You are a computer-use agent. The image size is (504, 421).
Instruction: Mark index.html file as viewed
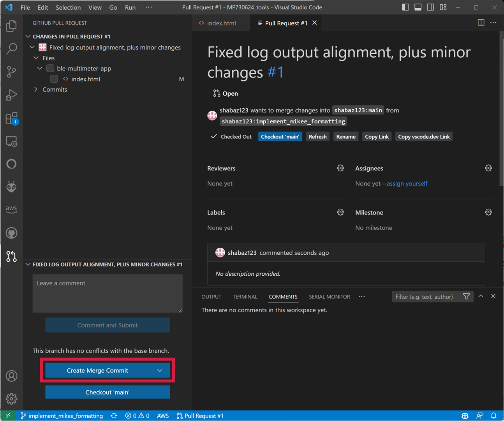(x=54, y=79)
